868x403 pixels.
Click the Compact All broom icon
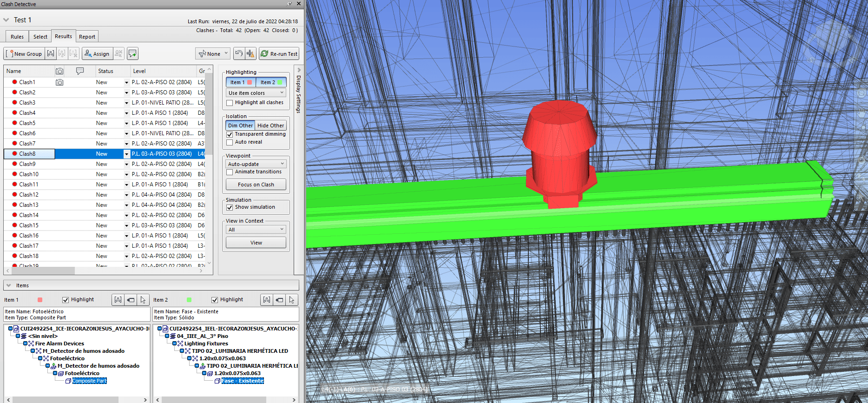coord(250,54)
